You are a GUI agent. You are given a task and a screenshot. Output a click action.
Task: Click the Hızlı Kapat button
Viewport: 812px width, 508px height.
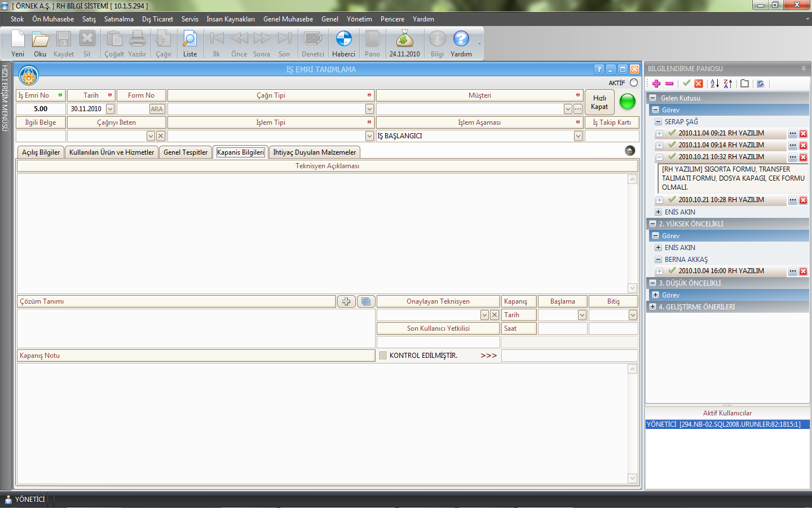599,102
